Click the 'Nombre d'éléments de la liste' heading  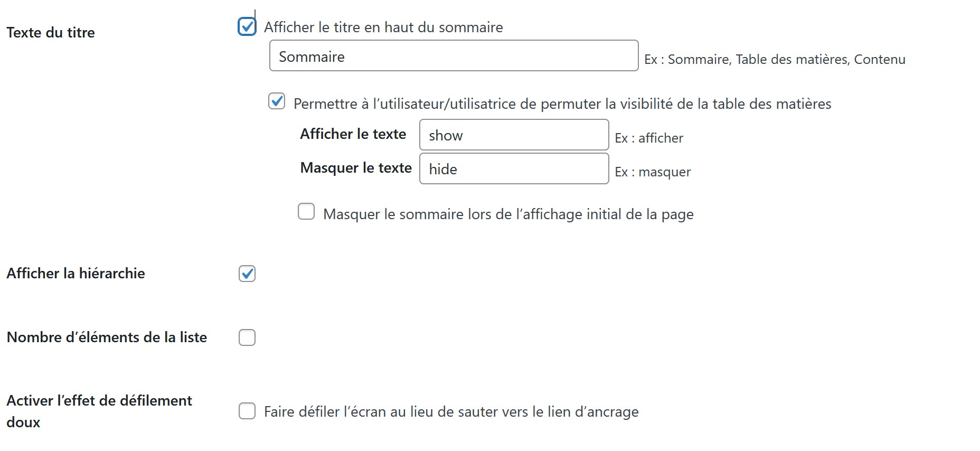coord(107,337)
